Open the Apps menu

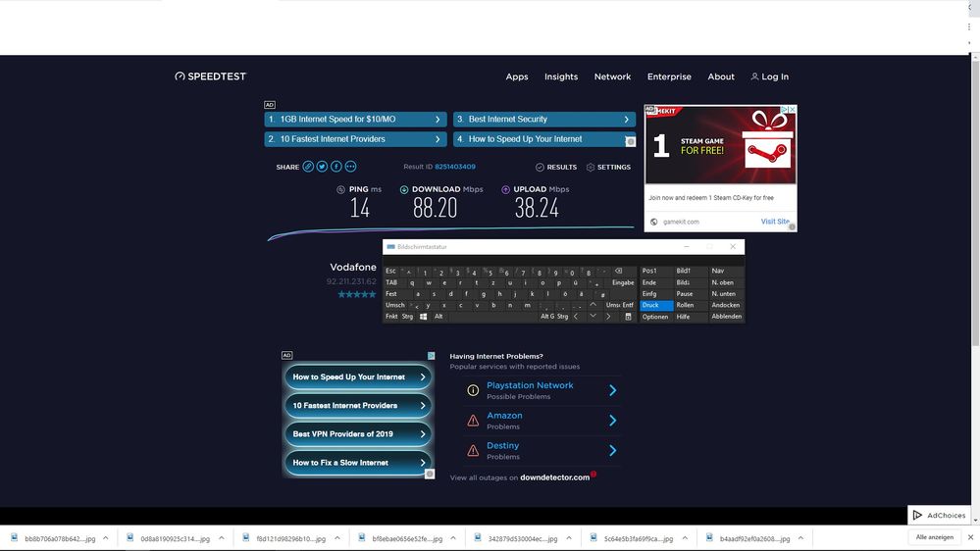click(517, 76)
